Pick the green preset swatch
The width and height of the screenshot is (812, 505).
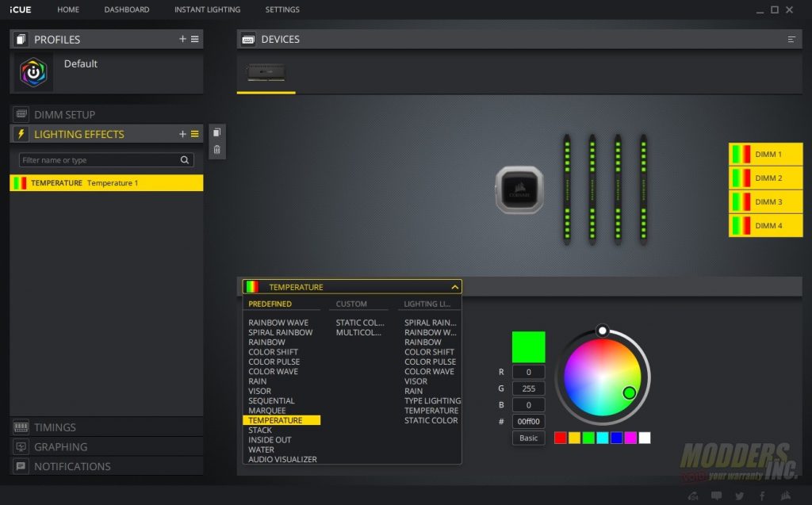tap(588, 438)
